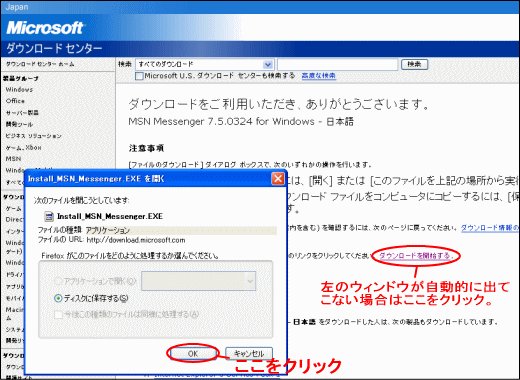This screenshot has width=520, height=380.
Task: Open ビジネス ソリューション in the sidebar
Action: pos(33,136)
